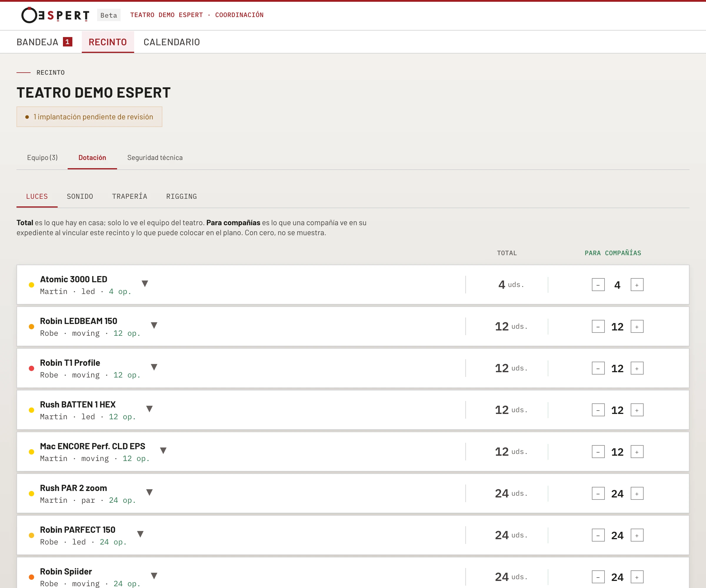
Task: Decrease Robin LEDBEAM 150 company units
Action: 598,327
